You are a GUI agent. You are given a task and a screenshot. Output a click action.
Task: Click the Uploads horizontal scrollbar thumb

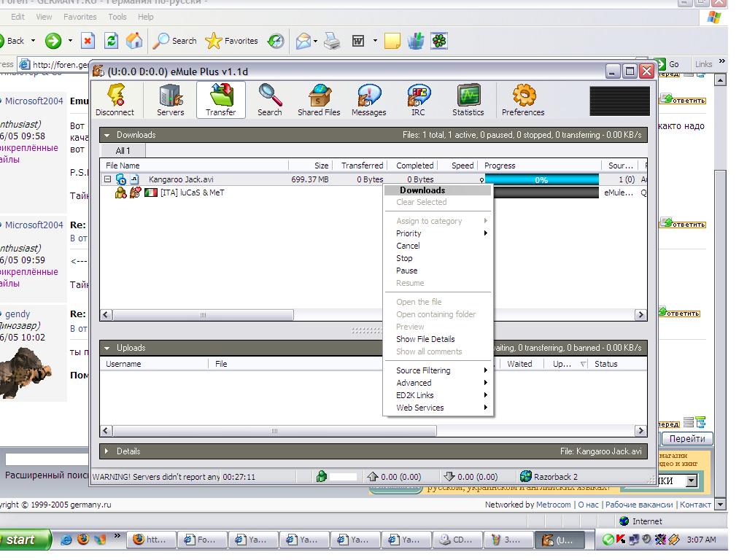point(274,431)
